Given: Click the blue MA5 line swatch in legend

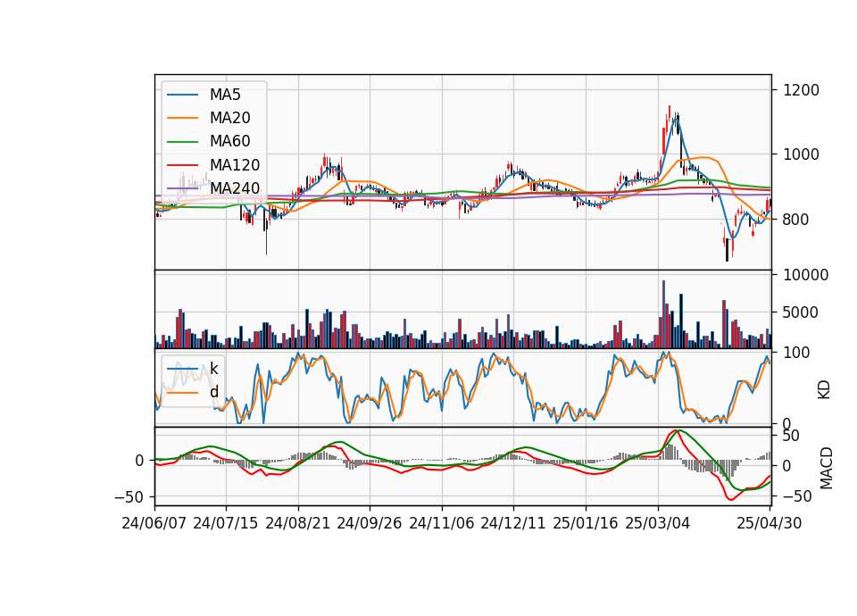Looking at the screenshot, I should click(182, 96).
